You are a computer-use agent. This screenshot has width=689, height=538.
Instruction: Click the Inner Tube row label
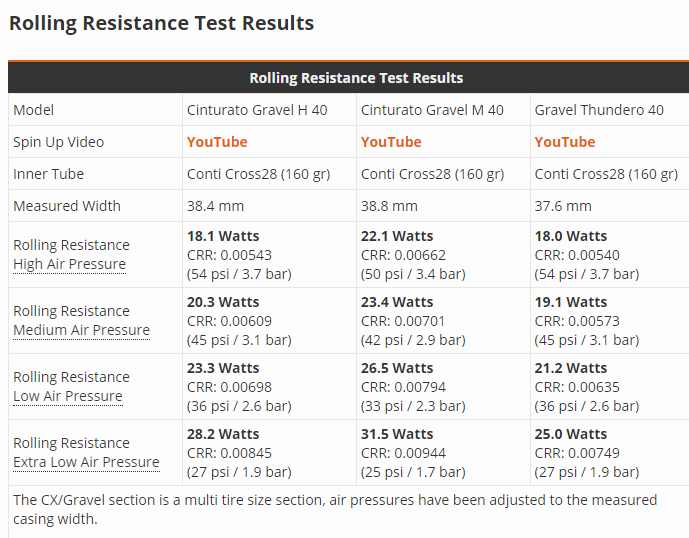click(x=48, y=174)
